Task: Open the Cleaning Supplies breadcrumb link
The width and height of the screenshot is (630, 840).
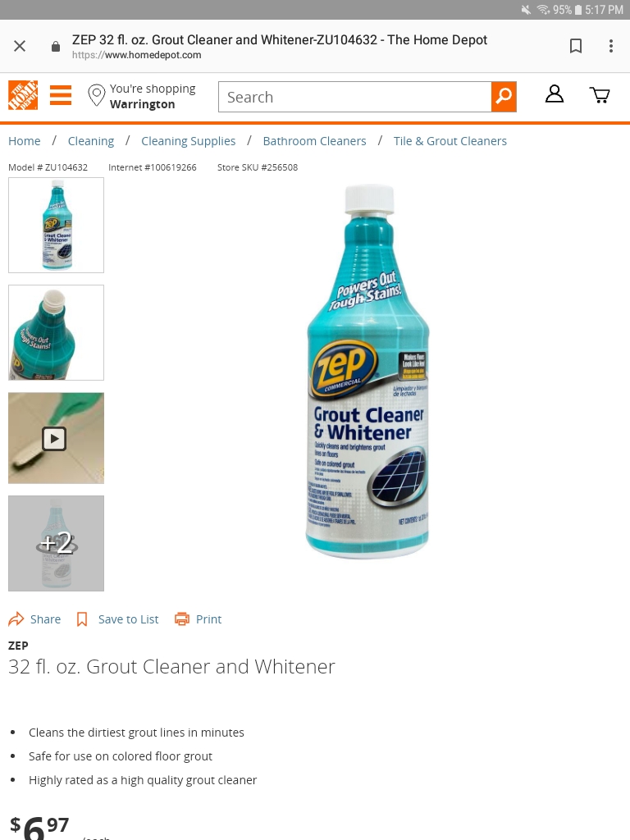Action: 188,141
